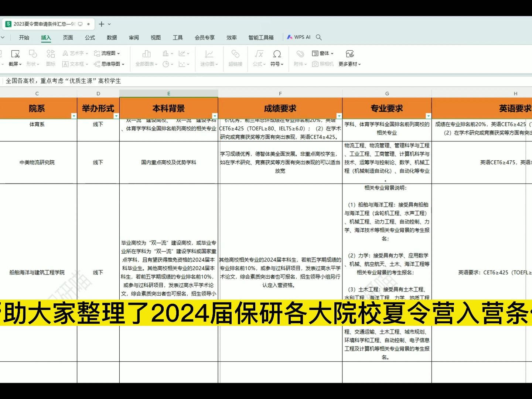Insert WordArt with 艺术字
Viewport: 532px width, 399px height.
75,53
